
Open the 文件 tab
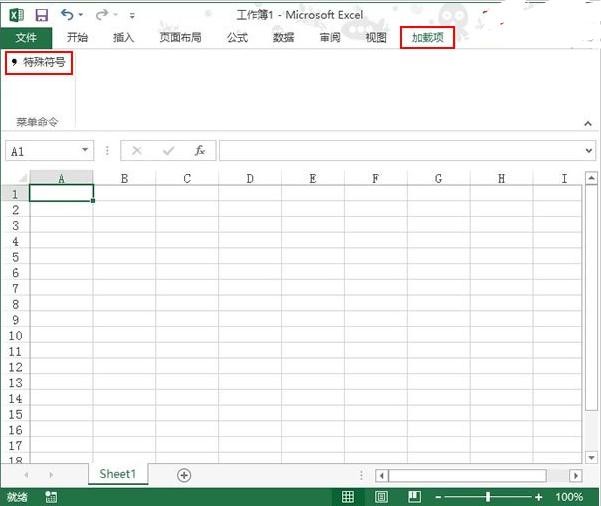[x=26, y=38]
